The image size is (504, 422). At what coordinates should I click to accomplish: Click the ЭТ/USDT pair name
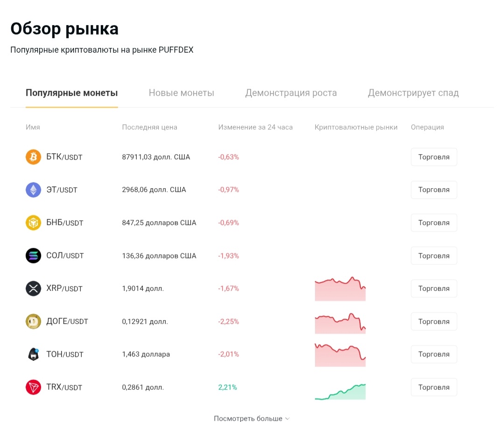click(x=62, y=190)
